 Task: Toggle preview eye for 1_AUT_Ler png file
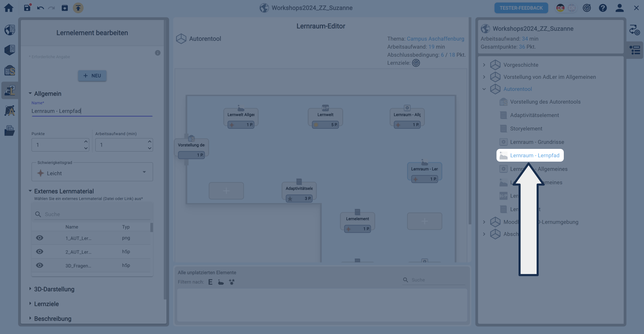40,238
